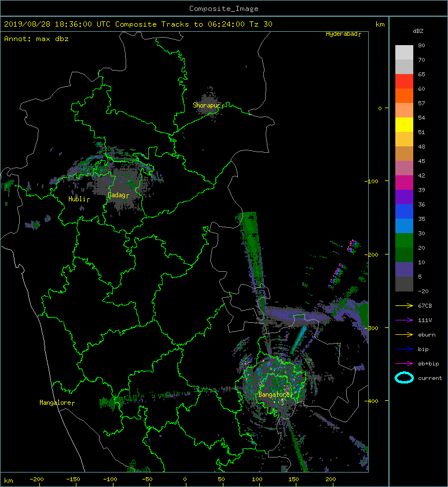448x487 pixels.
Task: Click the -400 tick on vertical axis
Action: pyautogui.click(x=372, y=401)
